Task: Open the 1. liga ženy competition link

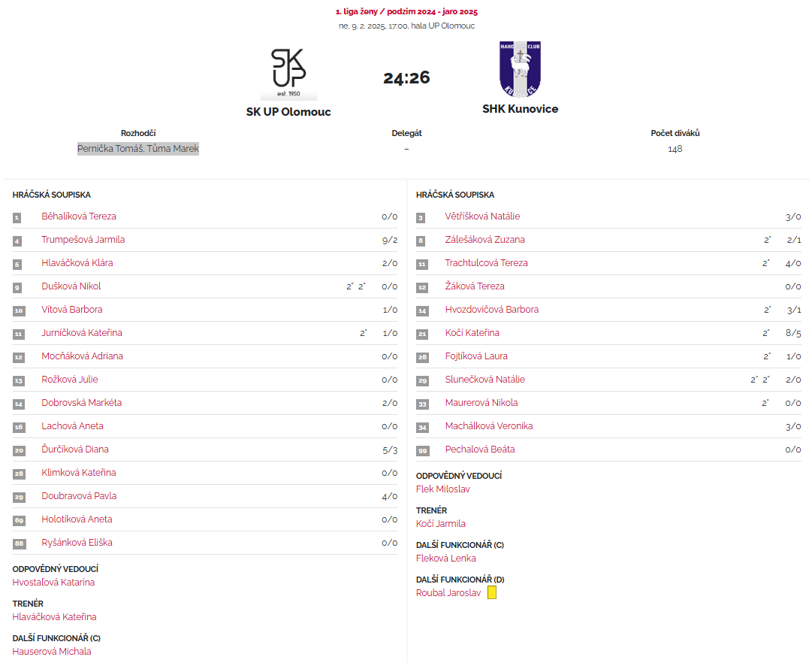Action: (x=406, y=12)
